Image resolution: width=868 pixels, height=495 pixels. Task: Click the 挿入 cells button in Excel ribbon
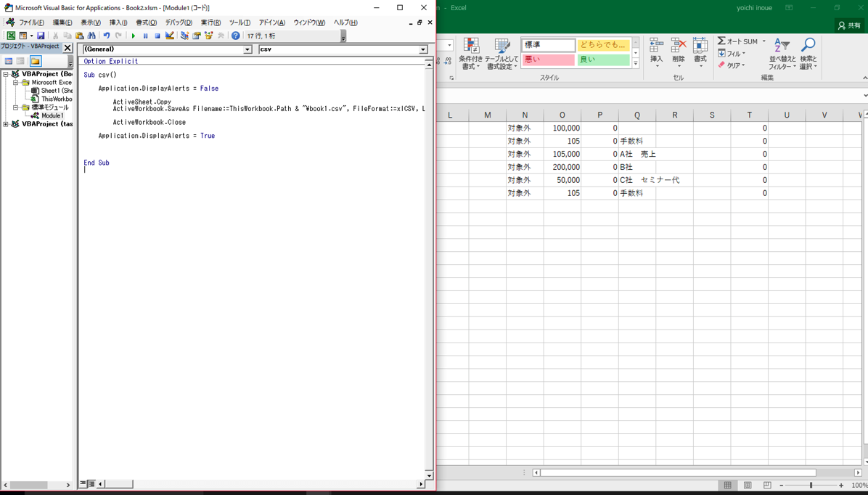click(656, 53)
